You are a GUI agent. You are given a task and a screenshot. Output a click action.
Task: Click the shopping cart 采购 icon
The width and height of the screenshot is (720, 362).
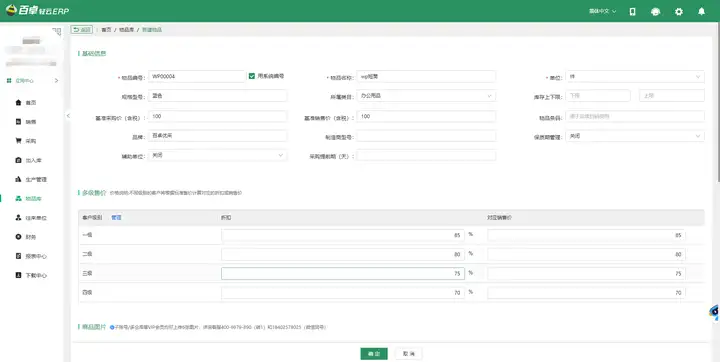(x=18, y=141)
